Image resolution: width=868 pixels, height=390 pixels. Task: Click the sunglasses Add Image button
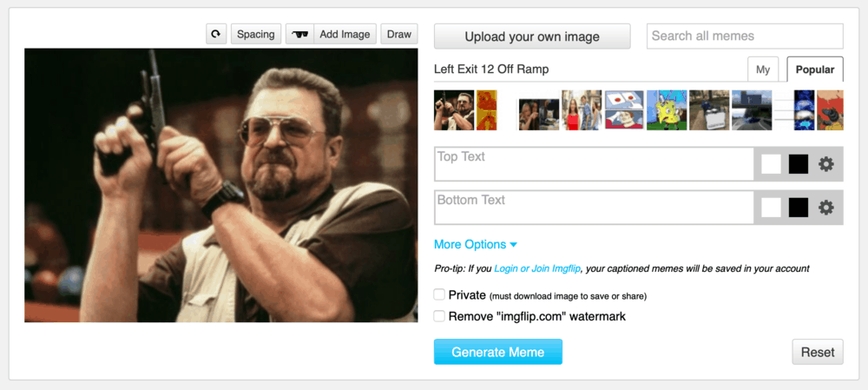[x=331, y=34]
